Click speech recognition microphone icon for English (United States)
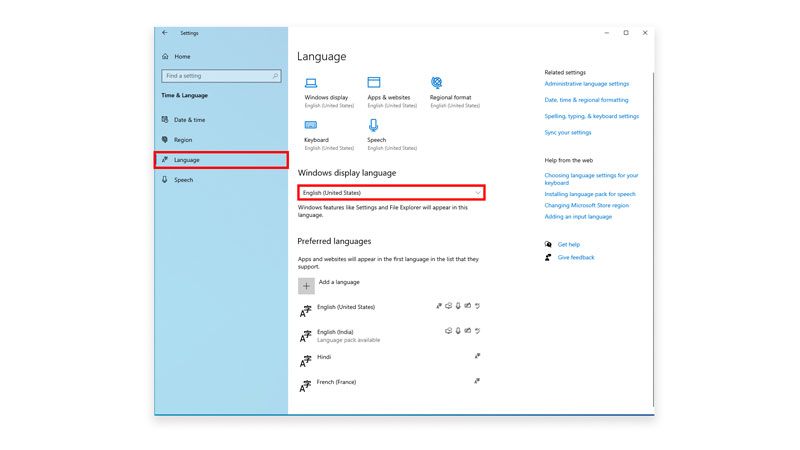 coord(458,306)
